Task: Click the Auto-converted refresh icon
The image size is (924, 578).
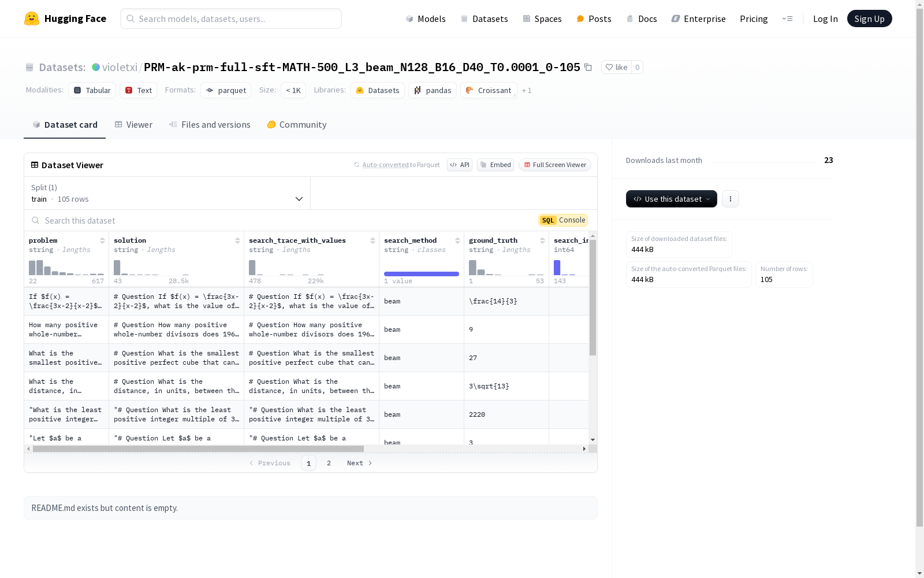Action: tap(357, 165)
